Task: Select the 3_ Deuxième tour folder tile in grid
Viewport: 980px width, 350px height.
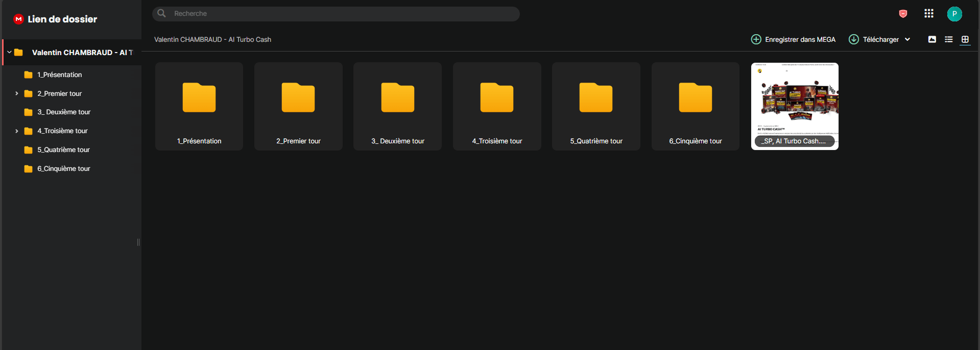Action: 397,106
